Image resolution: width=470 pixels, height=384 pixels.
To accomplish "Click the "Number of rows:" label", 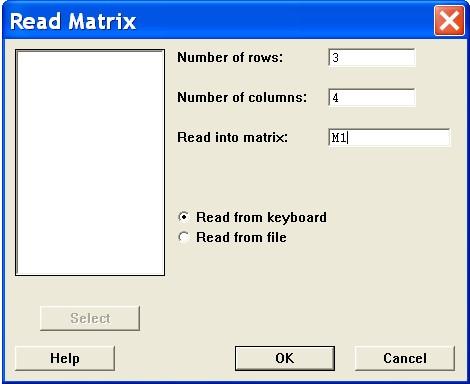I will 230,57.
